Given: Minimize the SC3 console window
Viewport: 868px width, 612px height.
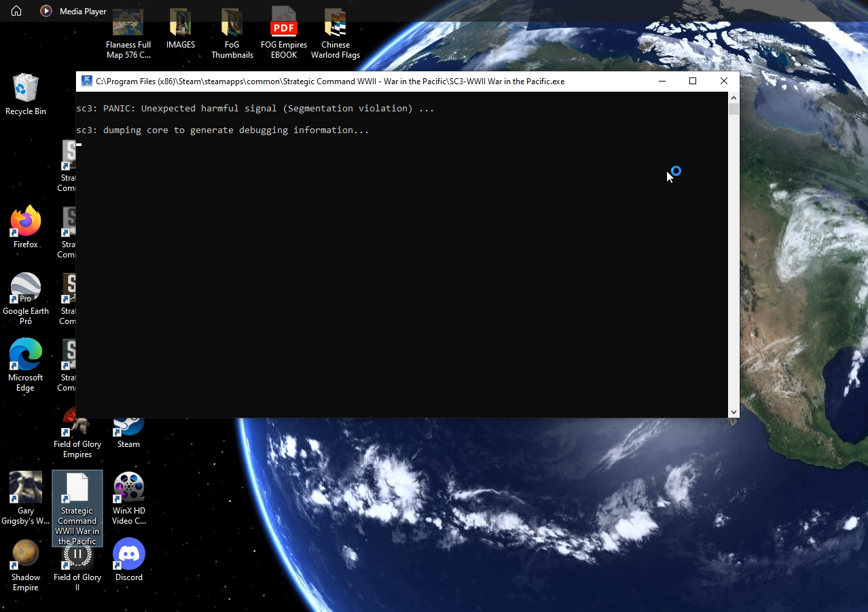Looking at the screenshot, I should (x=662, y=81).
